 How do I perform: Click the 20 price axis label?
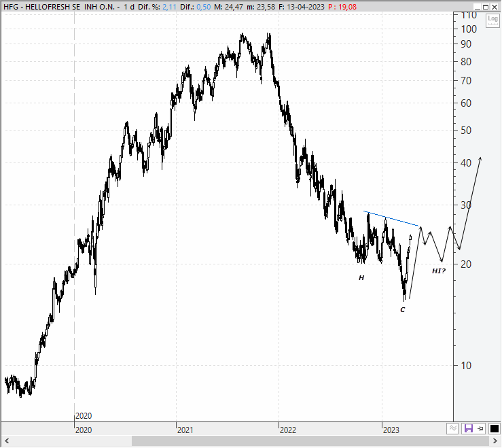[x=466, y=264]
